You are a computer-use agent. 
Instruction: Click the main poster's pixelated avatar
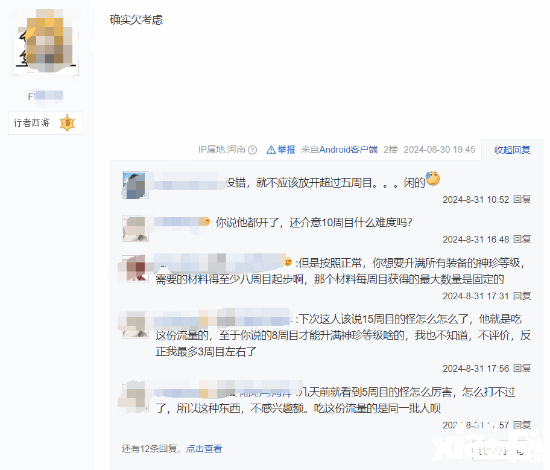[x=46, y=42]
